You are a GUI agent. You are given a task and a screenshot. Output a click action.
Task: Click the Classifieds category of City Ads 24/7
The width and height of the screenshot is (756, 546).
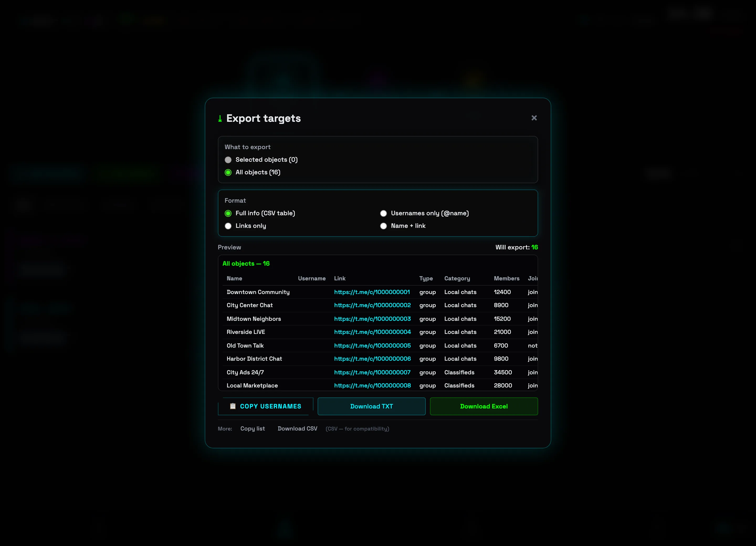tap(459, 372)
